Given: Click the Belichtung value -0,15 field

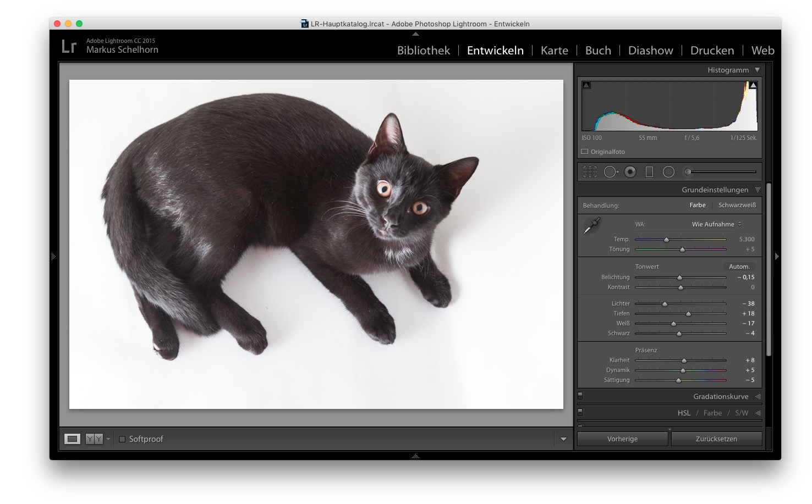Looking at the screenshot, I should pos(745,277).
